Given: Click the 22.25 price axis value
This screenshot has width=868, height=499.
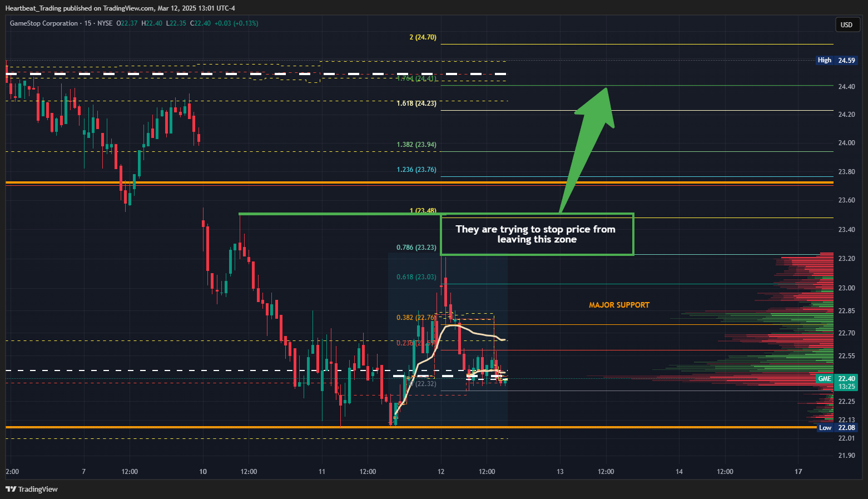Looking at the screenshot, I should [846, 402].
